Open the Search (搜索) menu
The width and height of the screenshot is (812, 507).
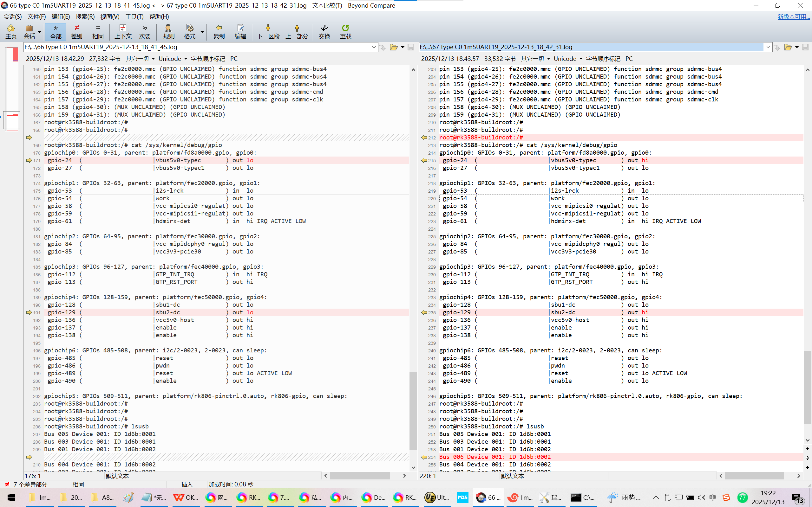[85, 16]
